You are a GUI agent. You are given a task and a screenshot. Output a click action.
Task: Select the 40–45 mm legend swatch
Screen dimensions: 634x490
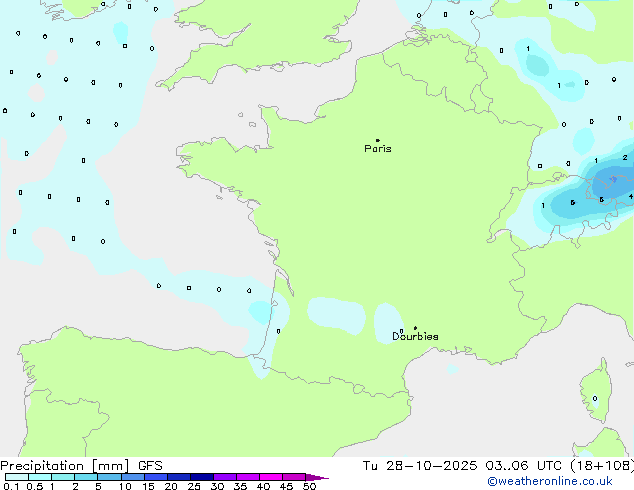[271, 477]
